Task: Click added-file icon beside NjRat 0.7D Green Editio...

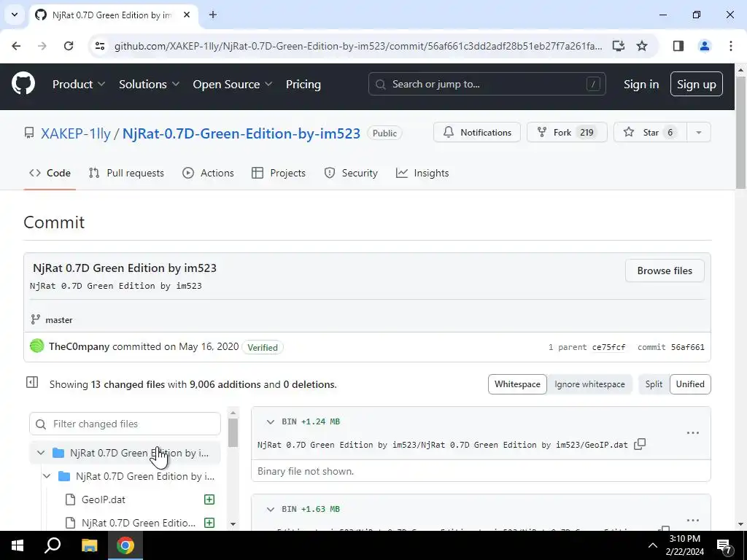Action: [209, 522]
